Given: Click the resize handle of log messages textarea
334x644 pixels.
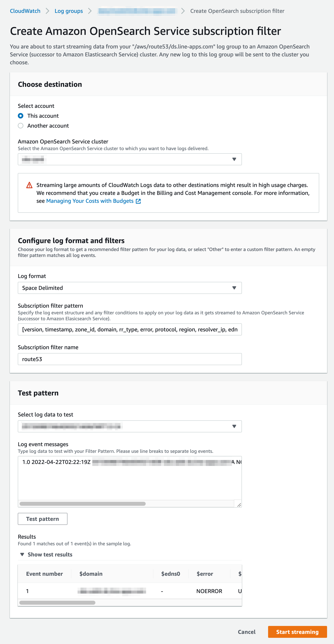Looking at the screenshot, I should pos(239,505).
